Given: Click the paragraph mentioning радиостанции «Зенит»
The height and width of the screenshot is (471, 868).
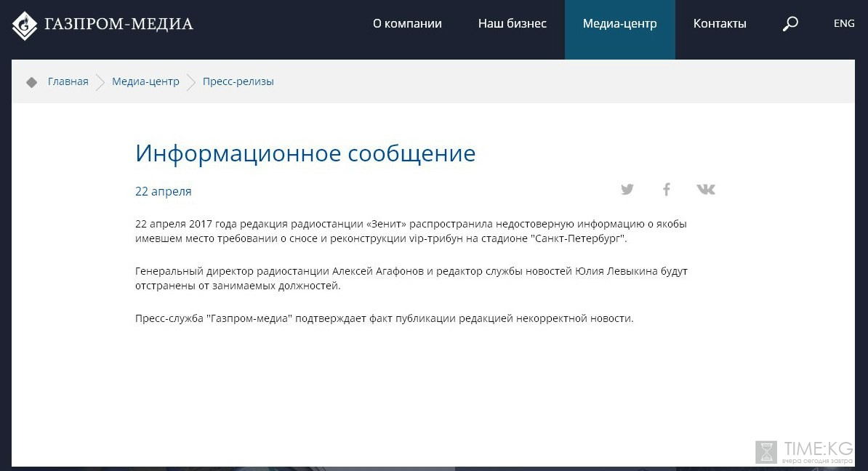Looking at the screenshot, I should 411,231.
